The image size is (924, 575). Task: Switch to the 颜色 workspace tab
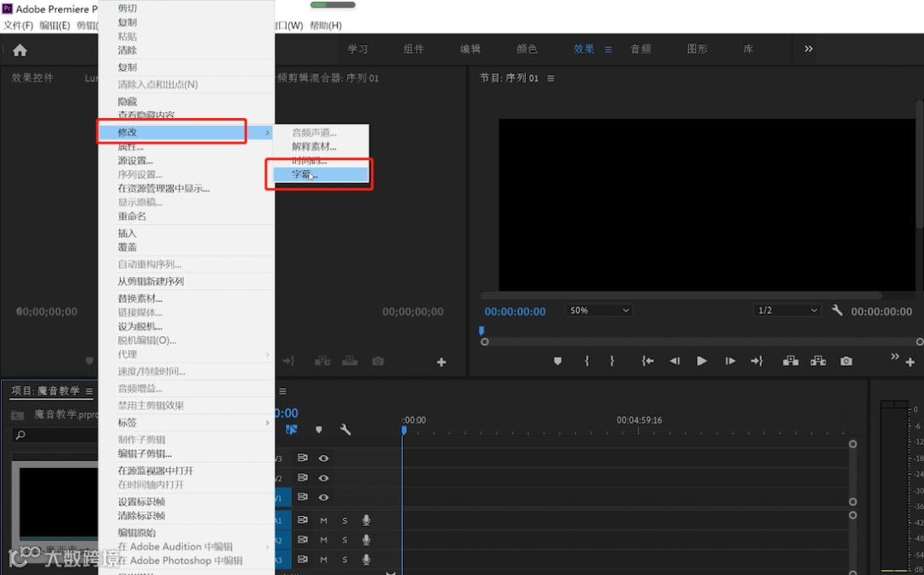527,49
